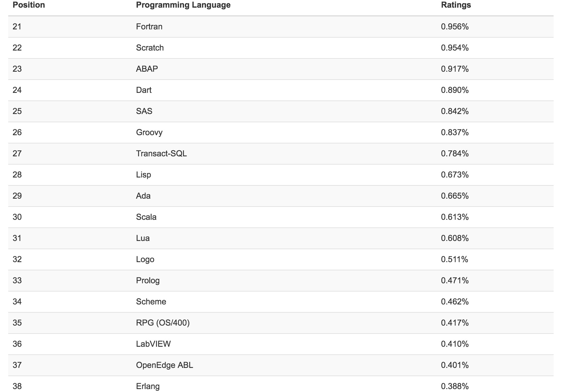This screenshot has height=392, width=563.
Task: Click the Programming Language column header
Action: pyautogui.click(x=183, y=5)
